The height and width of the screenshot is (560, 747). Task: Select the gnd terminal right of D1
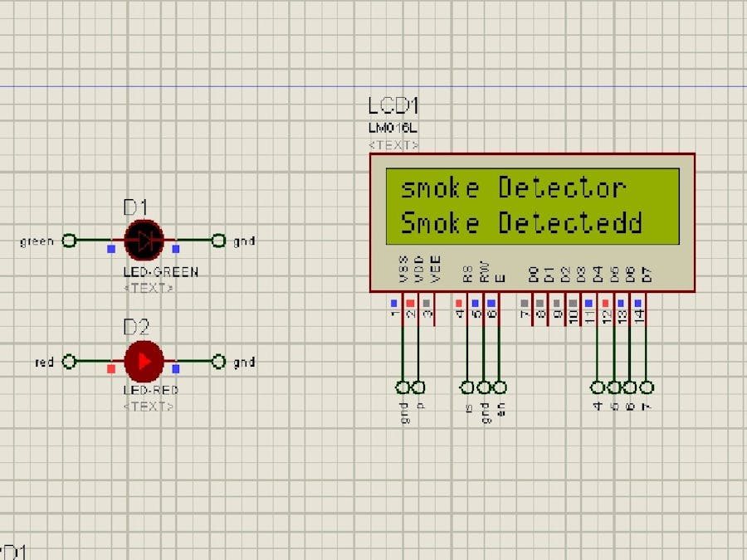tap(218, 241)
